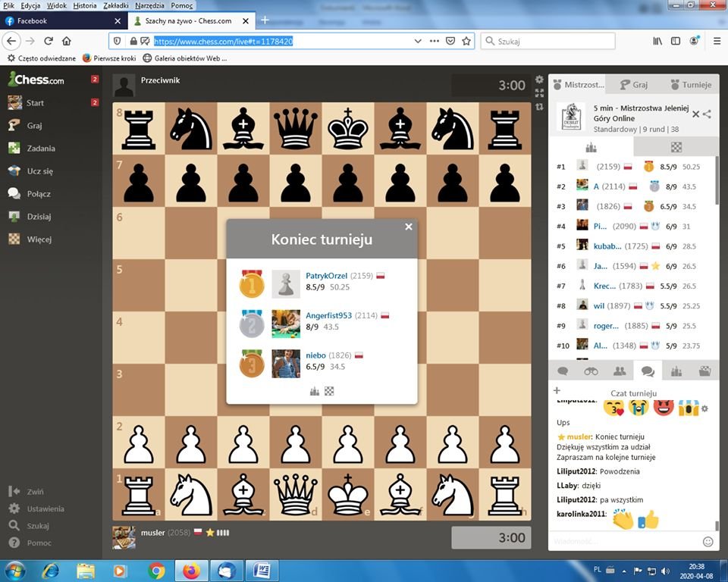728x582 pixels.
Task: Click musler player name below board
Action: (x=152, y=532)
